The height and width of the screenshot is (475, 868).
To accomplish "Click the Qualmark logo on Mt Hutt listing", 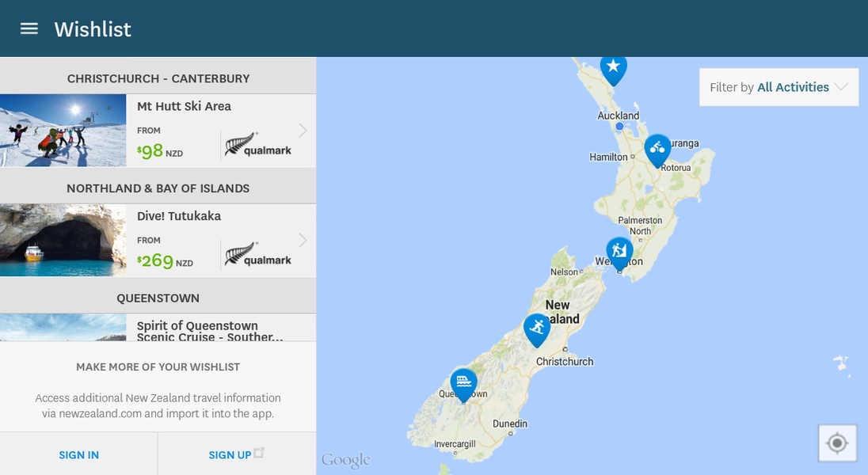I will coord(258,145).
